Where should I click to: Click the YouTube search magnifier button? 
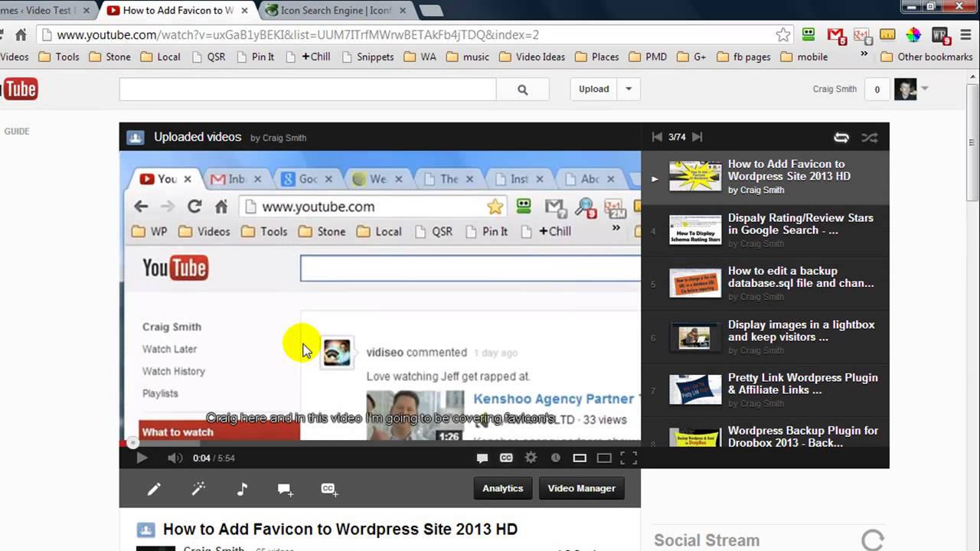pyautogui.click(x=523, y=90)
